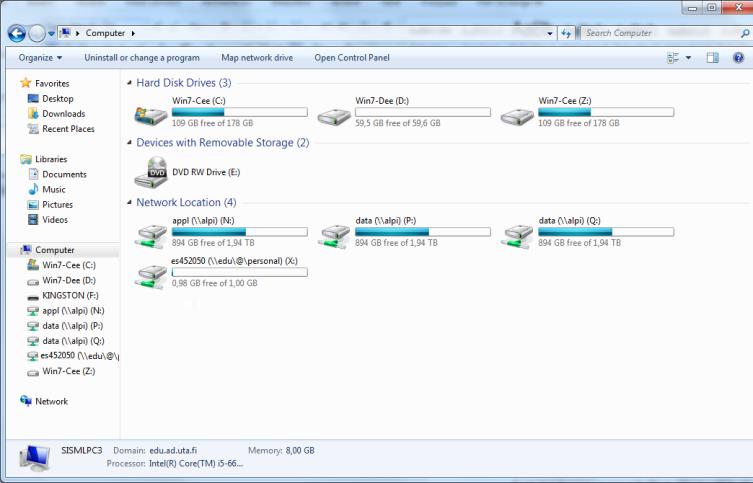Open appl (\\alpi) (N:) in navigation tree
The height and width of the screenshot is (483, 753).
click(73, 311)
